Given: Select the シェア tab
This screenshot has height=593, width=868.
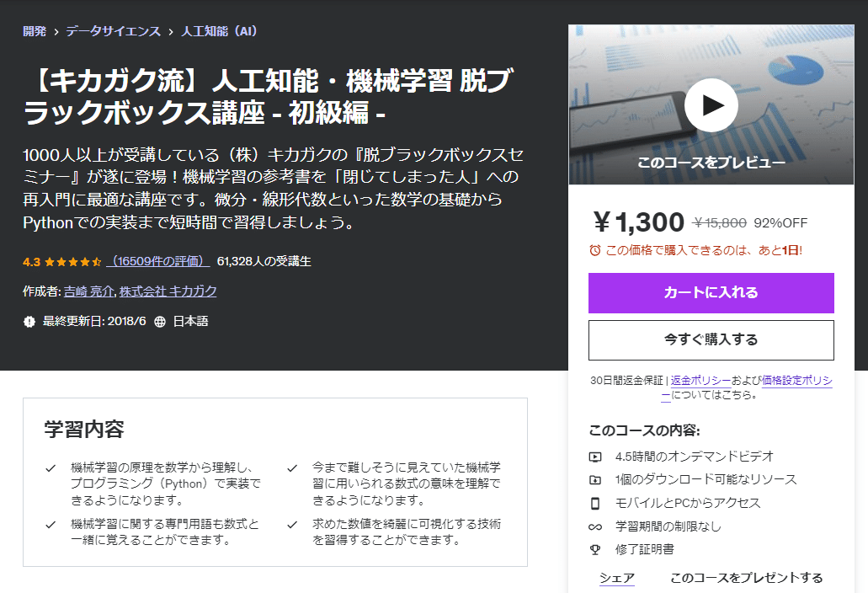Looking at the screenshot, I should [x=616, y=578].
